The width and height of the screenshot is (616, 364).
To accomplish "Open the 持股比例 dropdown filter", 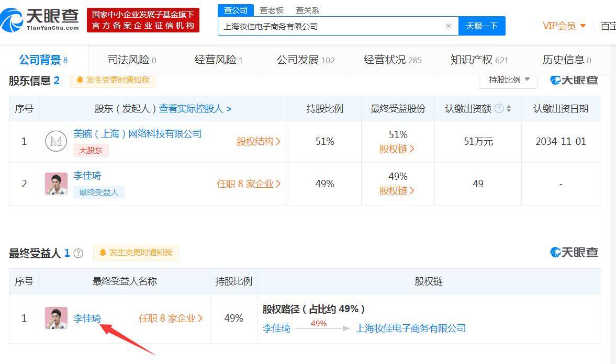I will tap(508, 80).
